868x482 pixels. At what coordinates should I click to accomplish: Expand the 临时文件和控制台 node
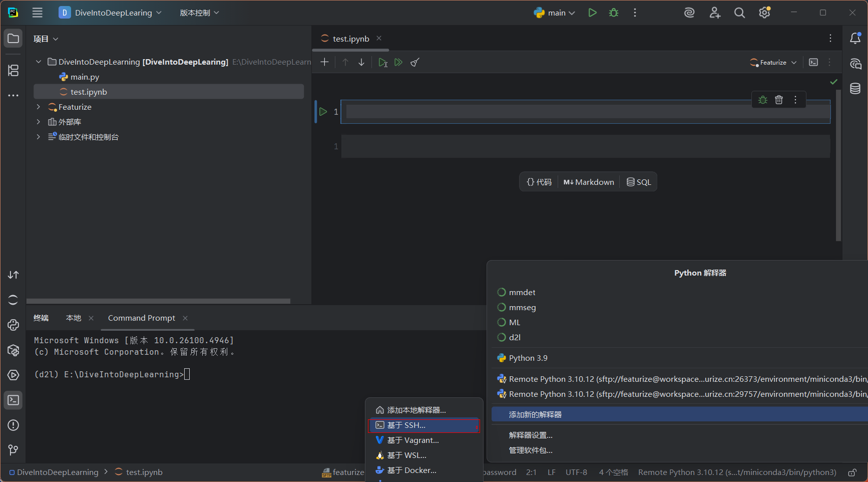39,137
